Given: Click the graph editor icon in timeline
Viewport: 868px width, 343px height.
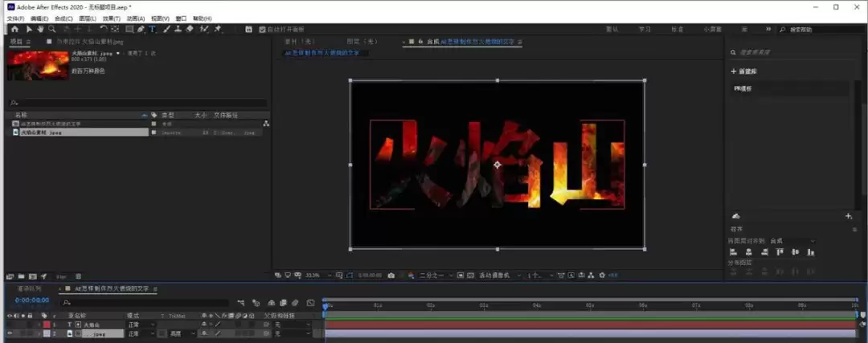Looking at the screenshot, I should (310, 303).
